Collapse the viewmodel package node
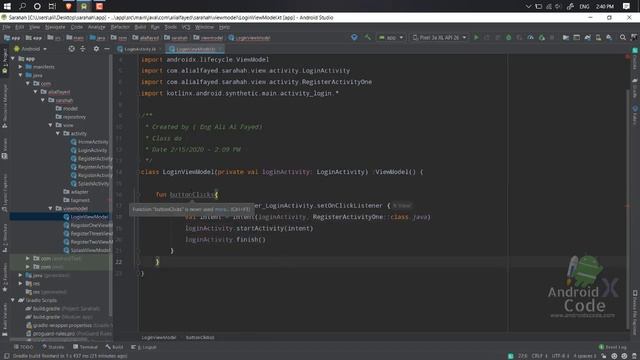This screenshot has height=360, width=640. click(51, 208)
